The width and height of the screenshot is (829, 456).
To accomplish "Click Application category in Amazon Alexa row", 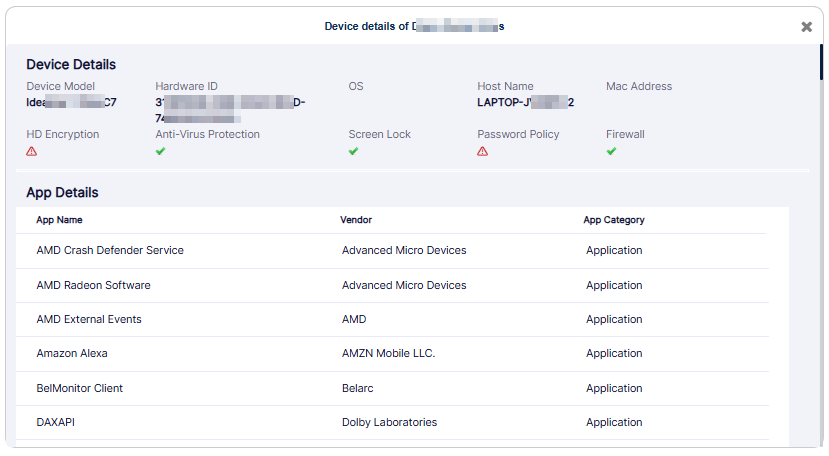I will 614,353.
